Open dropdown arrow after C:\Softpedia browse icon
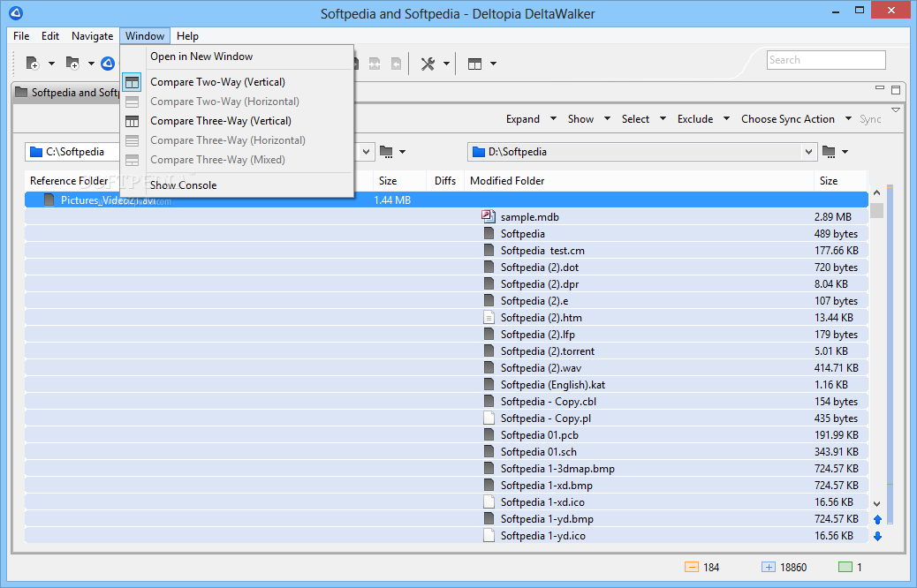Viewport: 917px width, 588px height. point(402,152)
